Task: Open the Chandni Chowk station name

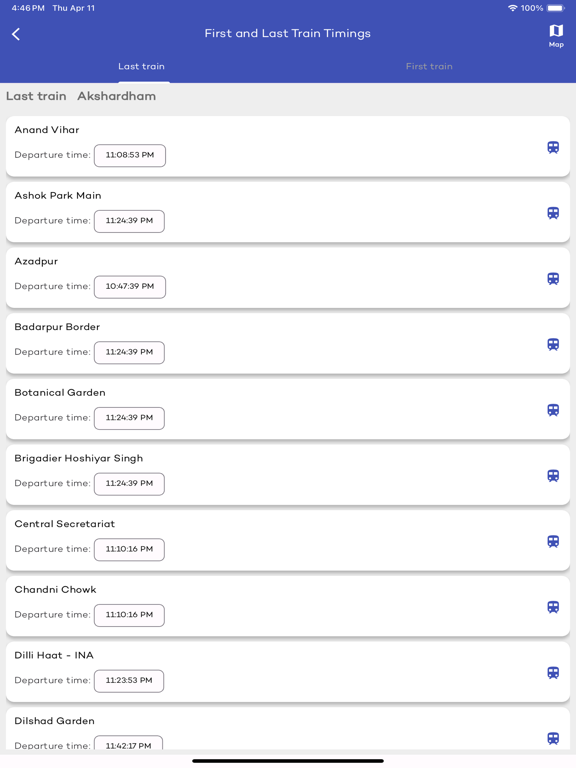Action: (x=55, y=589)
